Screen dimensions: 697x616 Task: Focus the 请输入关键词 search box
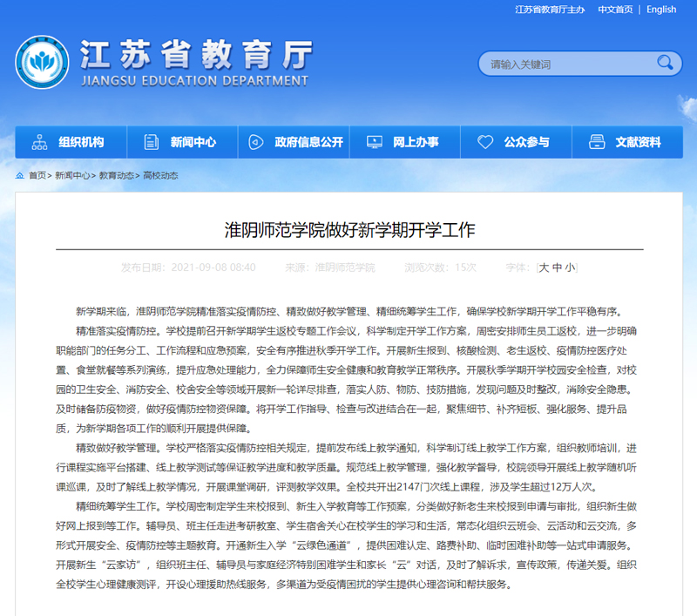566,64
